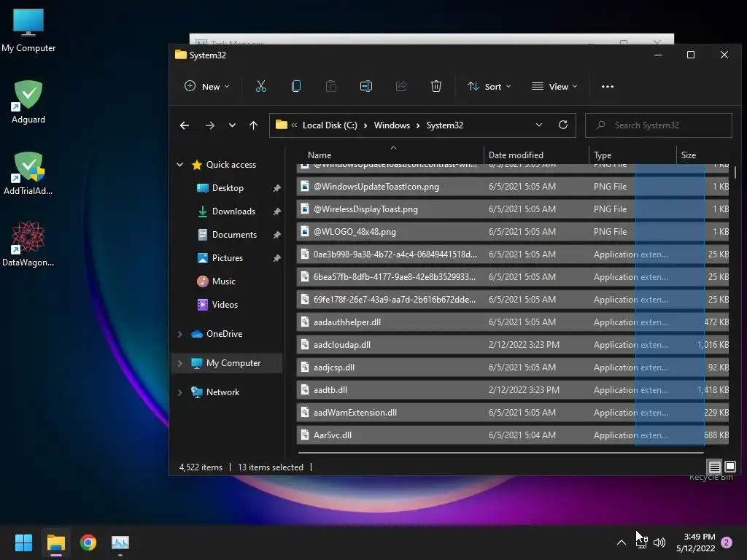Select file aadtb.dll

click(512, 390)
